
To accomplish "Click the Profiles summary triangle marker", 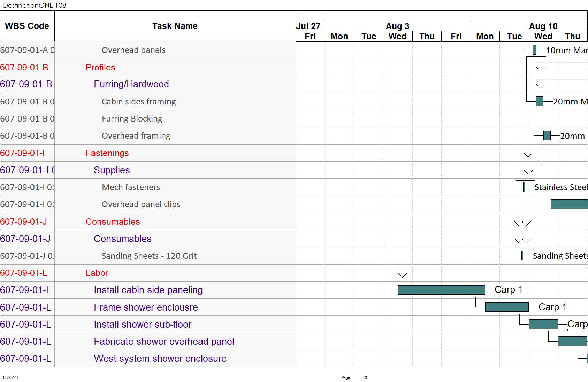I will 541,69.
